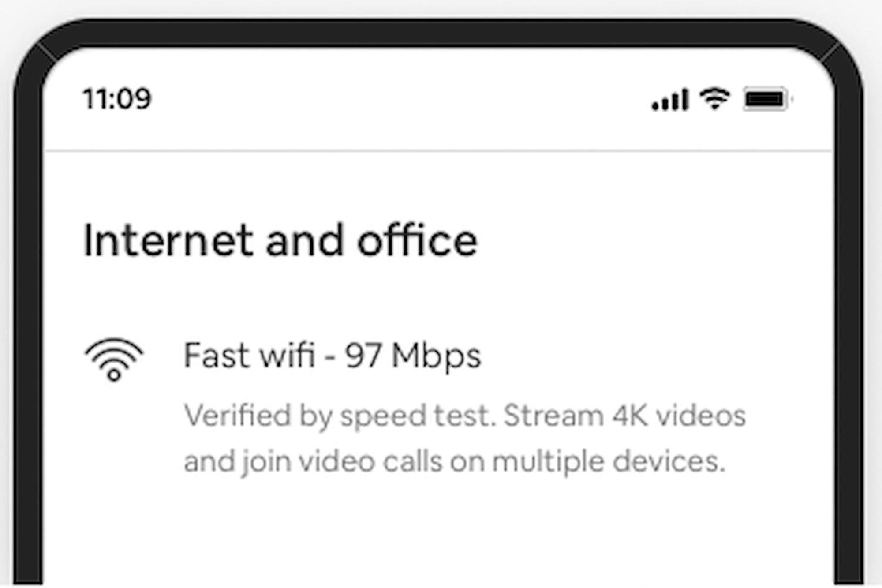The image size is (882, 588).
Task: Click the phone's right side bezel
Action: click(849, 309)
